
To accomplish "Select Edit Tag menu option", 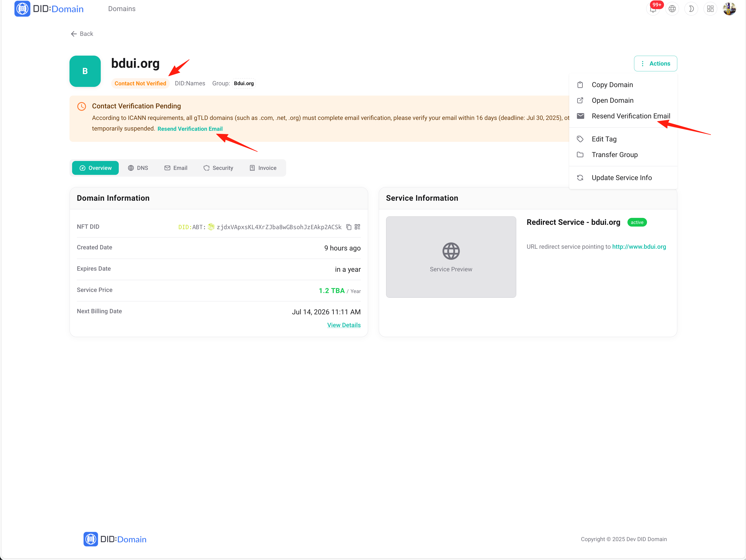I will (604, 139).
